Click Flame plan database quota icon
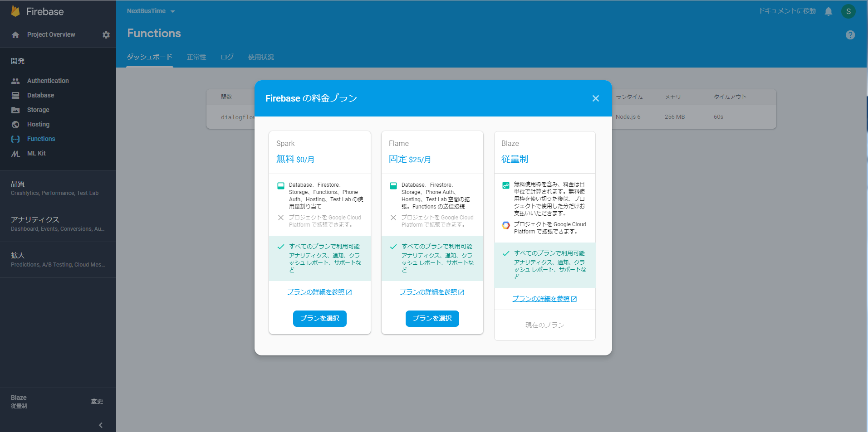This screenshot has width=868, height=432. 393,185
